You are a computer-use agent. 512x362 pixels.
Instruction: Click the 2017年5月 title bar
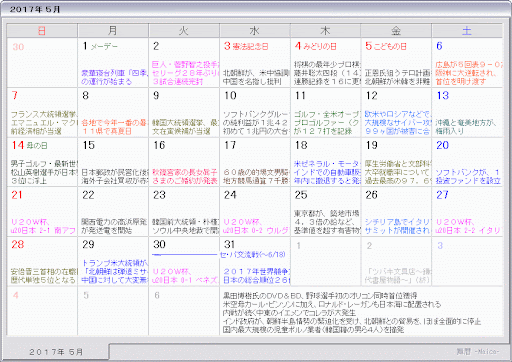tap(256, 9)
